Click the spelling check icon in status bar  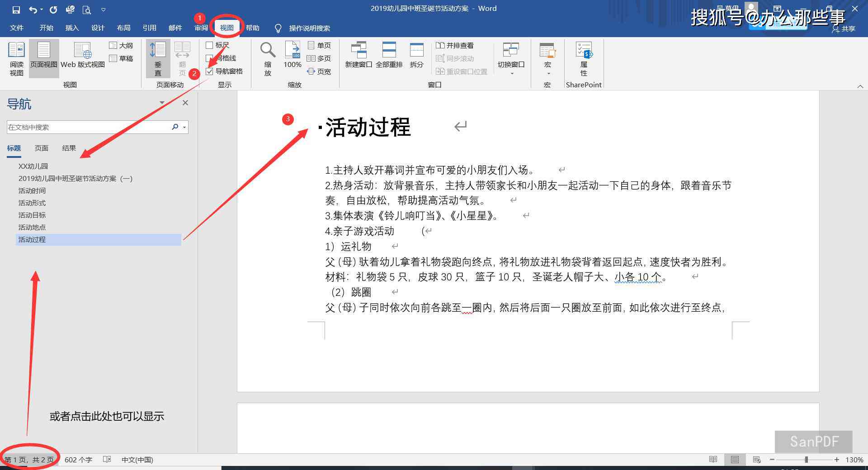(x=107, y=460)
